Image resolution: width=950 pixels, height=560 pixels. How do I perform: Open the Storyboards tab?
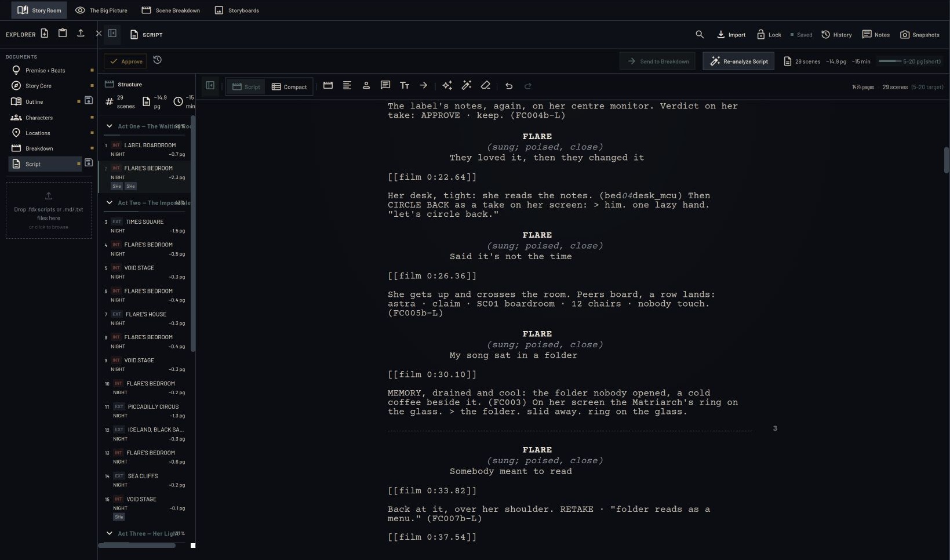tap(237, 10)
